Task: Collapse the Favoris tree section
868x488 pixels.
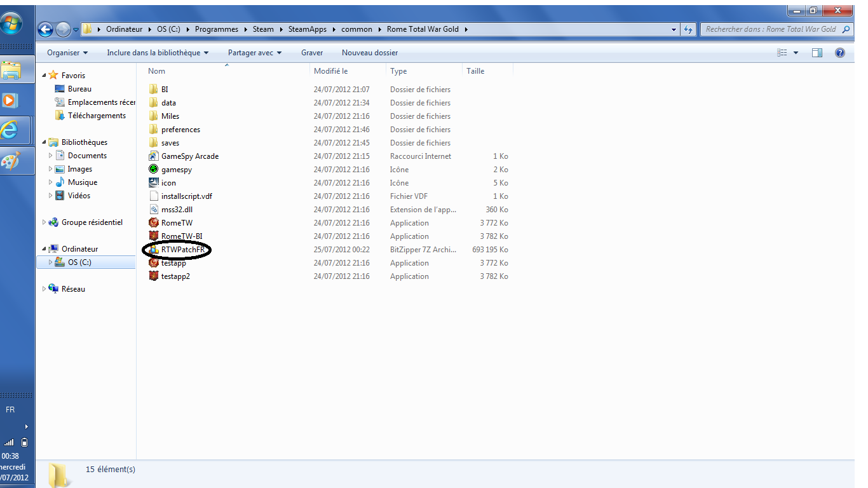Action: pos(44,76)
